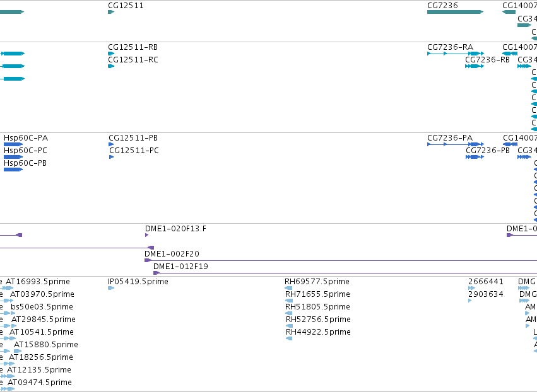
Task: Open the RH44922.5prime EST label
Action: 318,332
